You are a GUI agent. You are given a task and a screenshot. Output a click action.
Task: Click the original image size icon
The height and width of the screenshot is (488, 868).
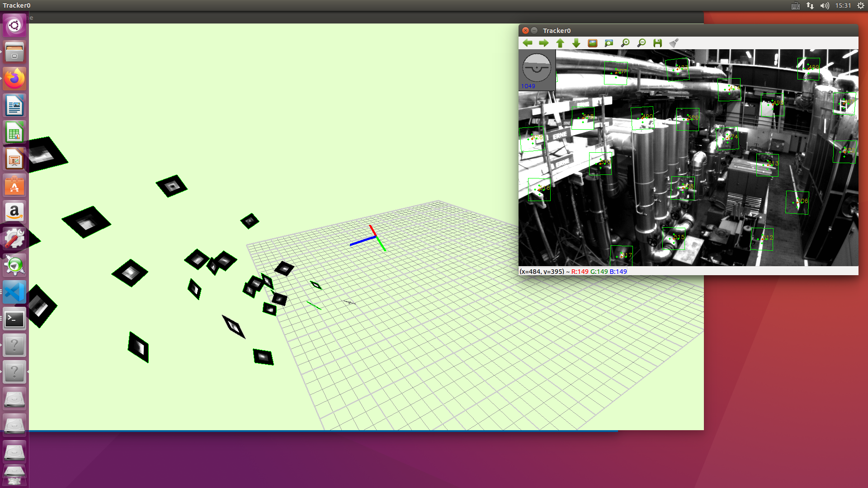click(592, 43)
